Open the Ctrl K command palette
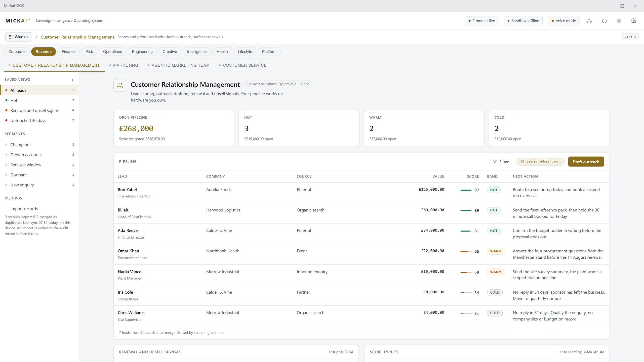 (x=630, y=37)
